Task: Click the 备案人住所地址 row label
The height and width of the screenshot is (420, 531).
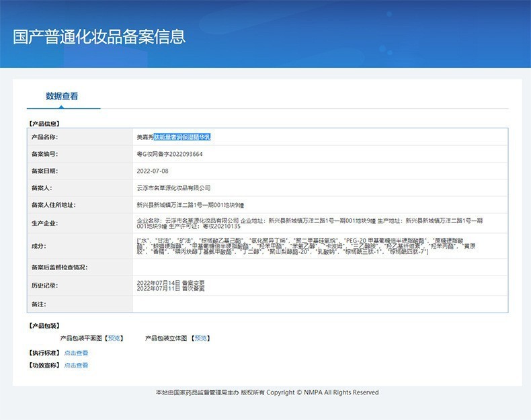Action: pos(54,205)
